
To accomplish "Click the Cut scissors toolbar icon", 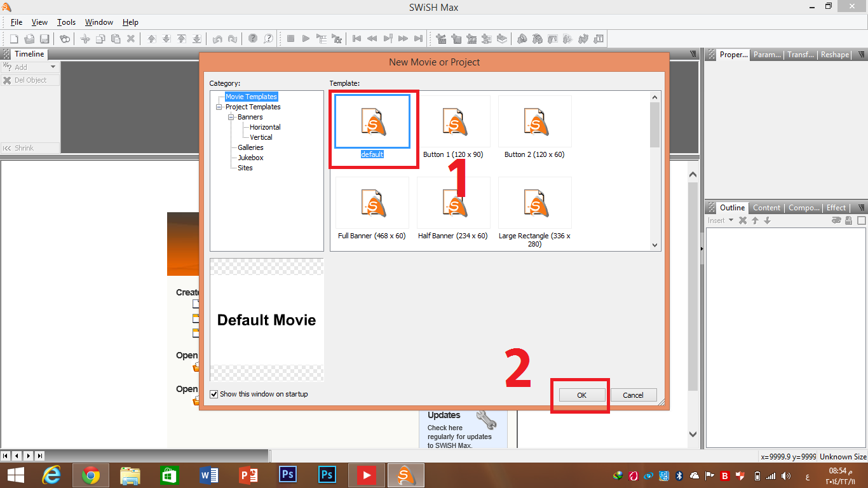I will click(x=85, y=39).
